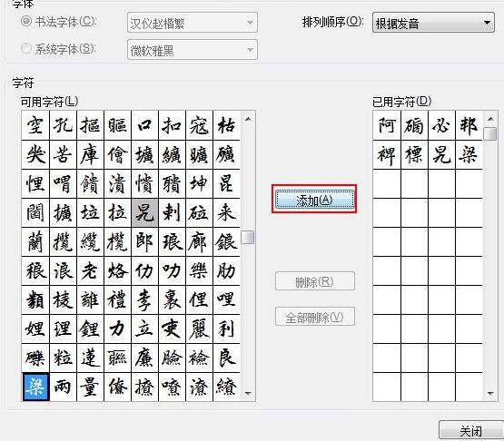The height and width of the screenshot is (441, 504).
Task: Click the down arrow of available characters scrollbar
Action: (x=248, y=393)
